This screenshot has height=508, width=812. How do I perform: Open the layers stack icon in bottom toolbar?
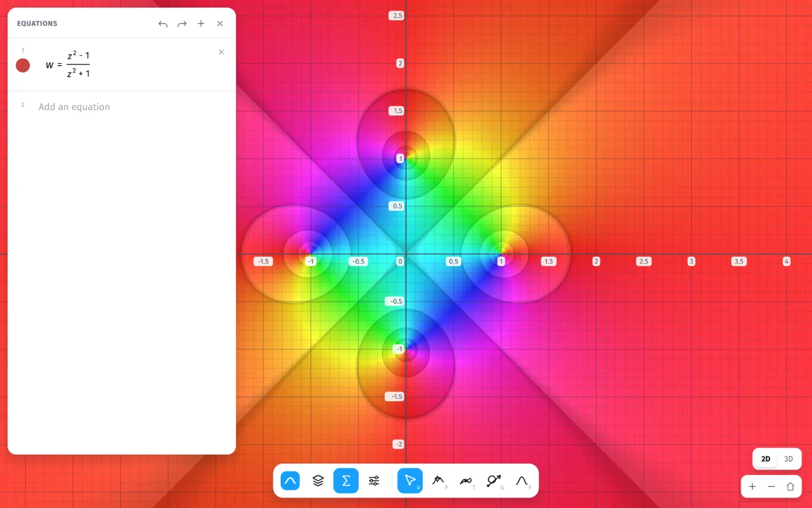[x=318, y=481]
